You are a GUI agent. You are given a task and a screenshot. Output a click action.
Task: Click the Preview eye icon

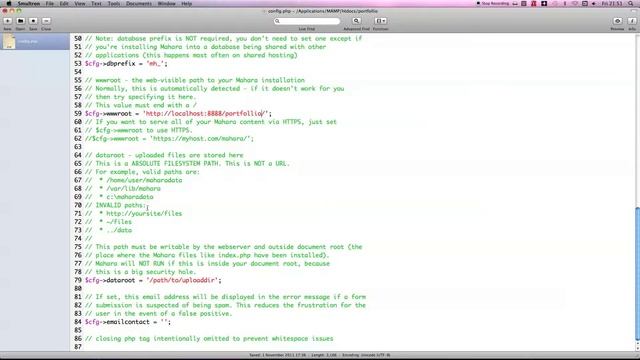click(x=618, y=21)
